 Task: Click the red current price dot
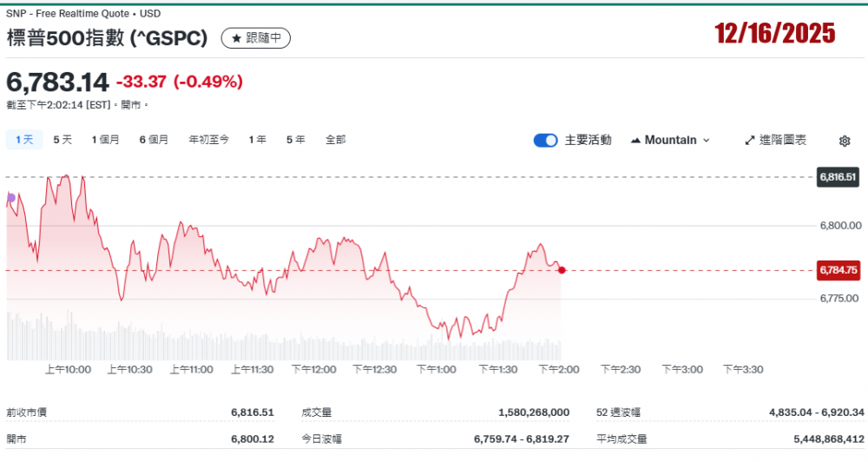[x=562, y=270]
